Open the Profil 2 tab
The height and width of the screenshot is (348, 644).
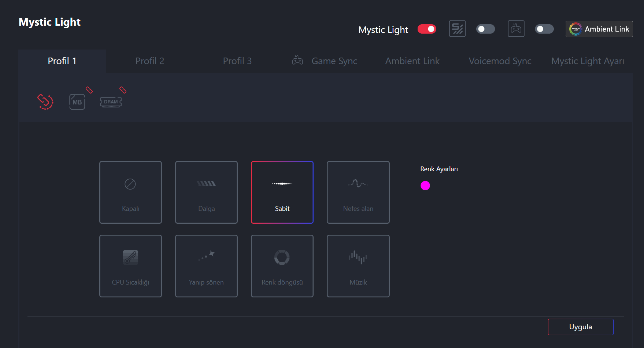click(150, 61)
